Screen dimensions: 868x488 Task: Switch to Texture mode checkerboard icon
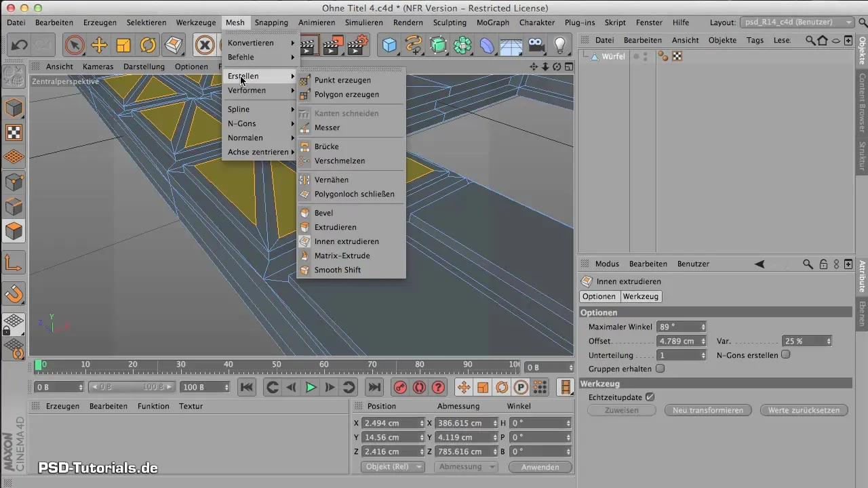point(14,132)
